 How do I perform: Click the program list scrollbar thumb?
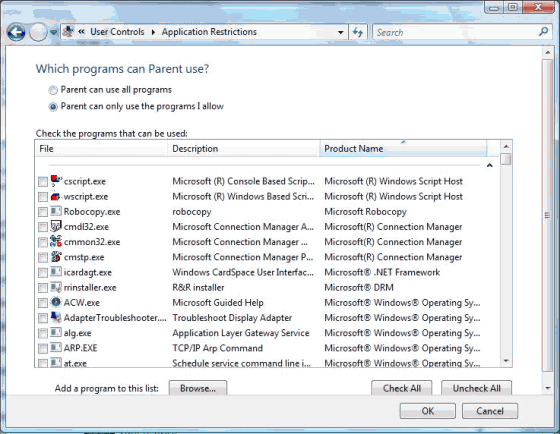506,159
